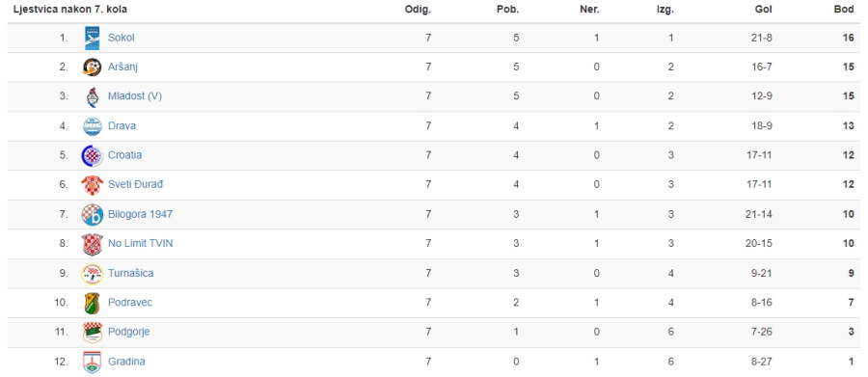Click the Aršanj club logo
Image resolution: width=868 pixels, height=377 pixels.
coord(92,67)
